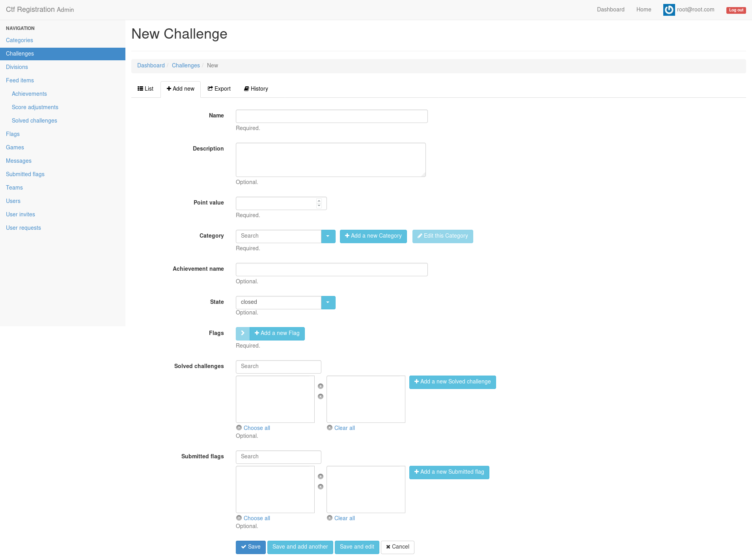
Task: Click the State closed select field
Action: [278, 302]
